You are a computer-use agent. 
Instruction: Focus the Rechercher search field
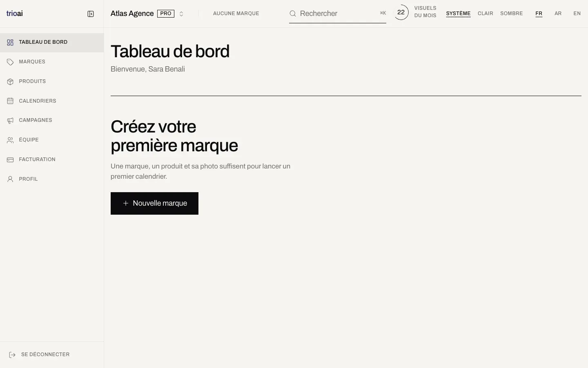pos(338,13)
